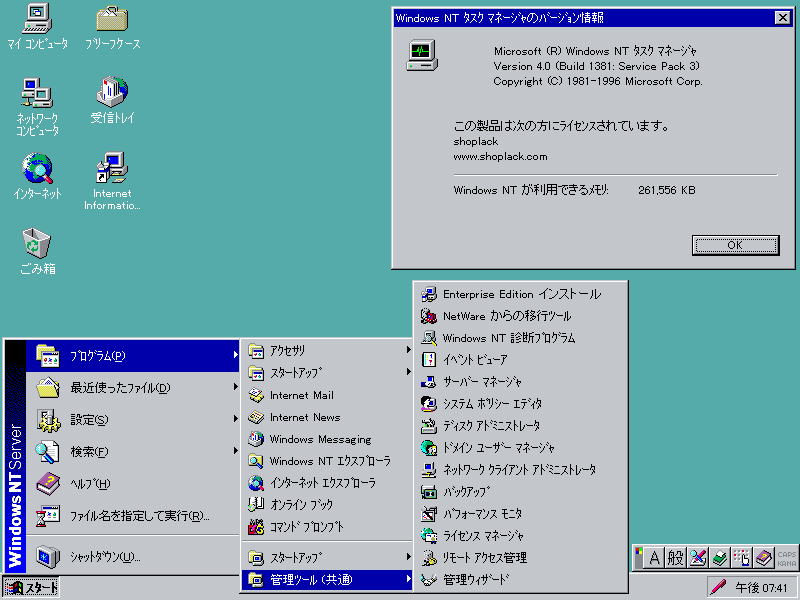Click the Task Manager monitor icon in the dialog
The image size is (800, 600).
tap(422, 55)
